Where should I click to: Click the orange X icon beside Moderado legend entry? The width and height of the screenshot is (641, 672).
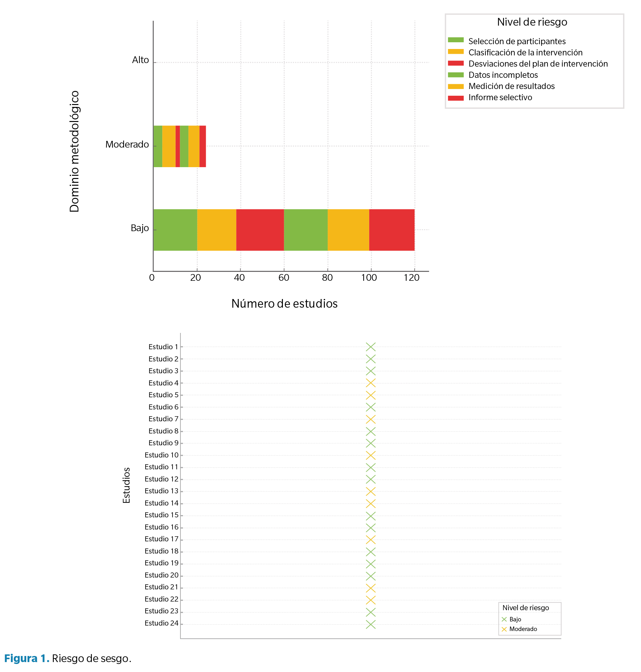coord(504,629)
